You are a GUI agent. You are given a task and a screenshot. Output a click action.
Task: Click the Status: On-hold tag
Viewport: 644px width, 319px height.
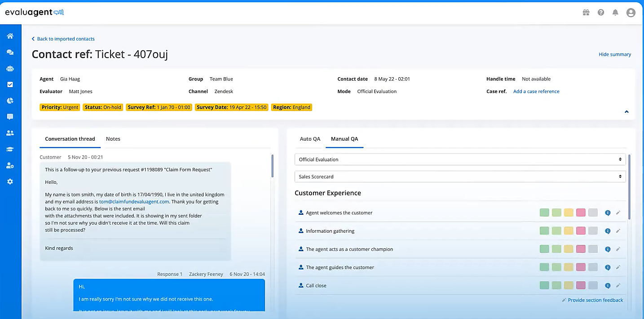click(103, 107)
